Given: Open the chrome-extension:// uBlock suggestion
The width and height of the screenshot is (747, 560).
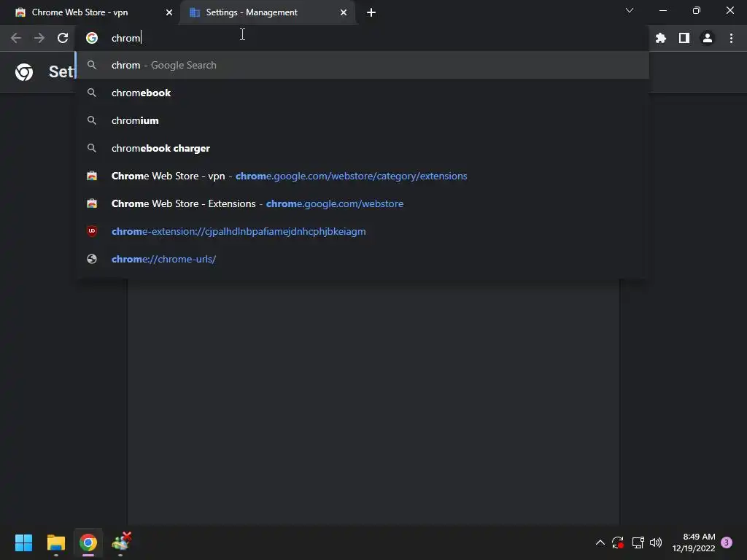Looking at the screenshot, I should (x=362, y=231).
